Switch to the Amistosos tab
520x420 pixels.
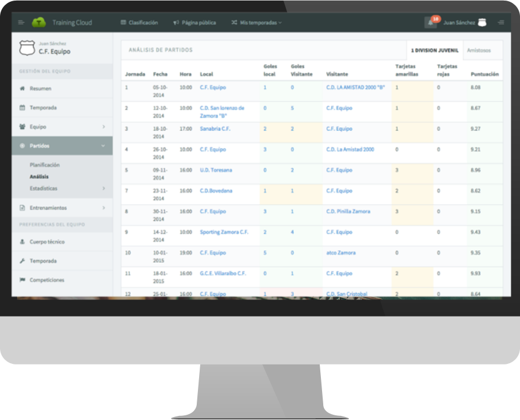tap(479, 50)
